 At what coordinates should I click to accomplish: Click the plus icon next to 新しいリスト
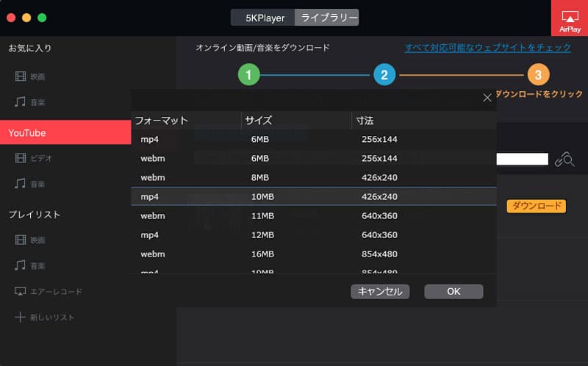pos(20,317)
